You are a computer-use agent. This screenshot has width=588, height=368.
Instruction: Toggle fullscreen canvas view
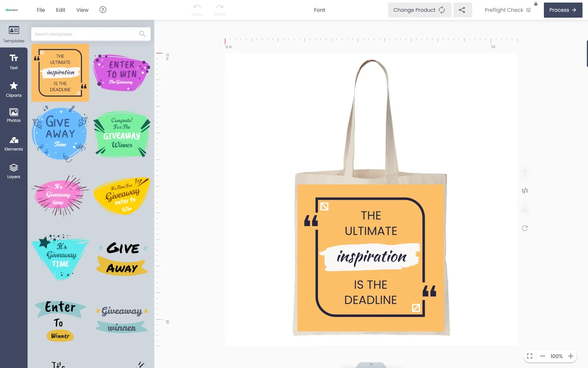tap(530, 356)
